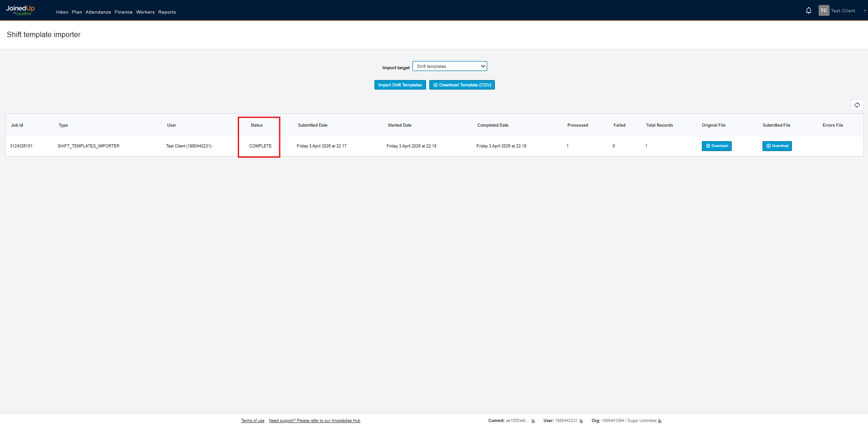Viewport: 868px width, 427px height.
Task: Click Import Shift Templates button
Action: coord(400,85)
